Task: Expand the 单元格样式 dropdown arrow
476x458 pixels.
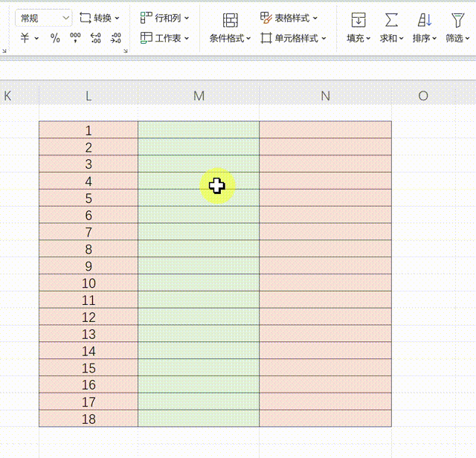Action: pos(324,39)
